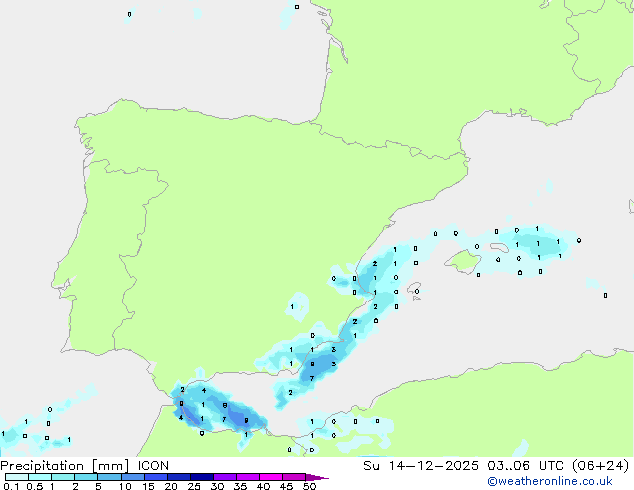Click the "0.5" legend scale label
The height and width of the screenshot is (490, 634).
(x=34, y=486)
